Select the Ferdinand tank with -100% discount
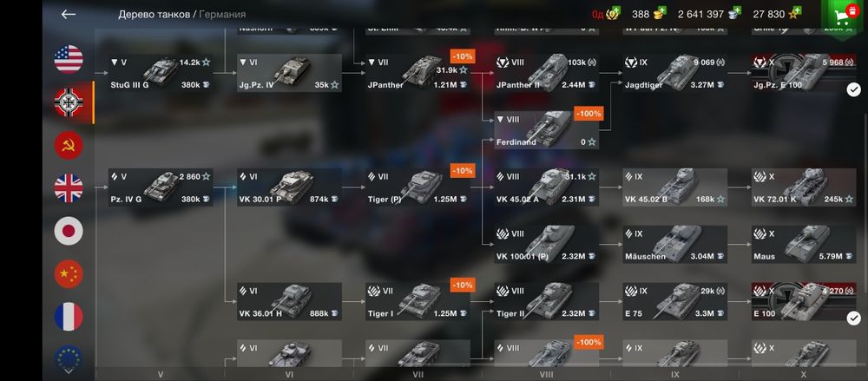This screenshot has width=868, height=381. (x=546, y=130)
